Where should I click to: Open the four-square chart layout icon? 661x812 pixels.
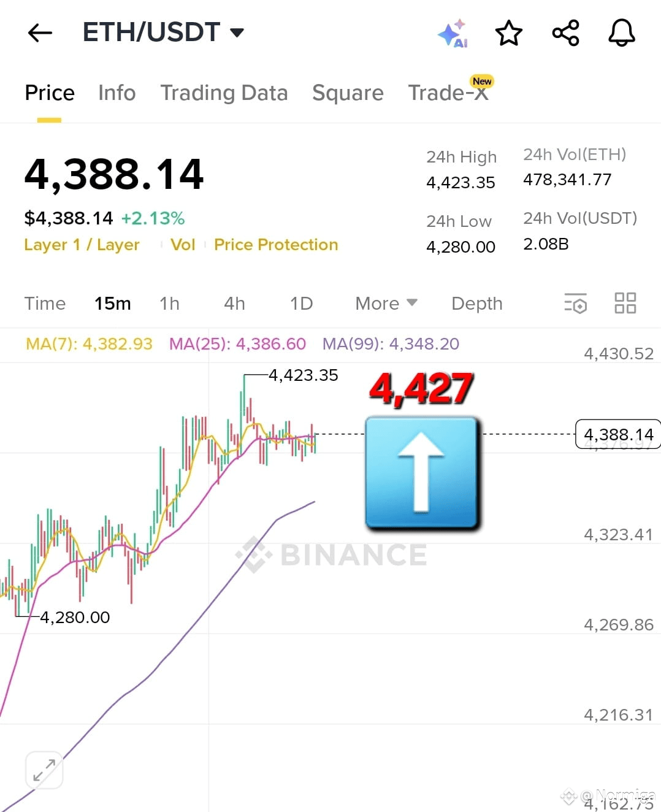tap(625, 303)
